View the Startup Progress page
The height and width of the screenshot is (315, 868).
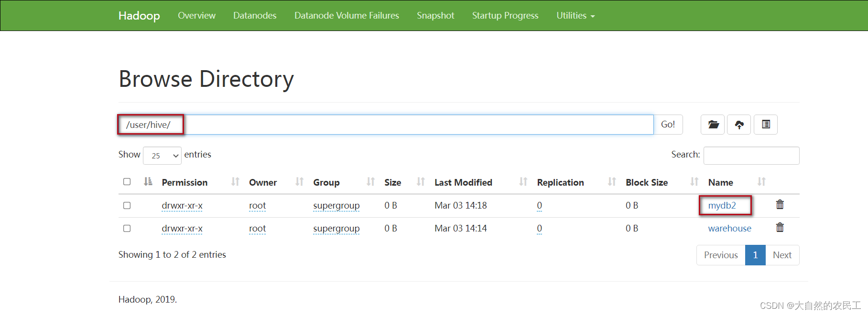pos(505,16)
